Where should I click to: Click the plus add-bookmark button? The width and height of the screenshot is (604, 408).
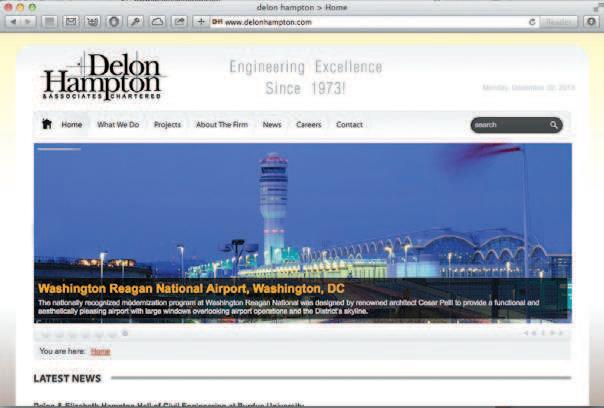coord(200,22)
